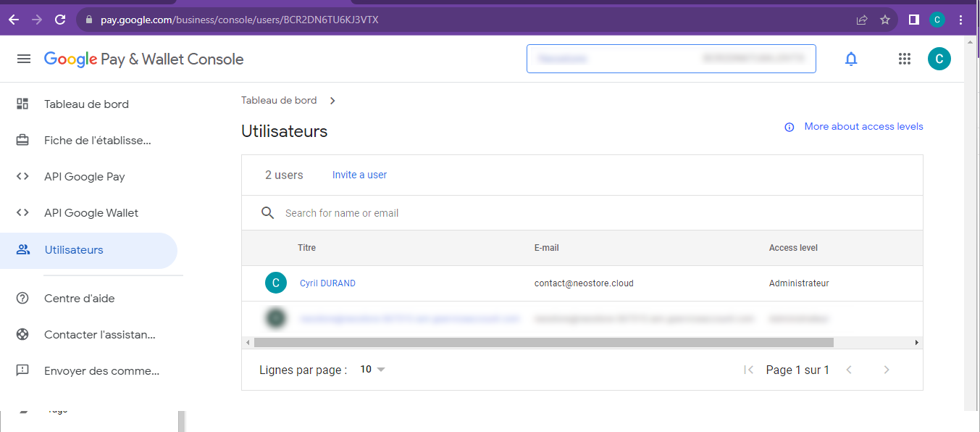Open the Google apps grid
The width and height of the screenshot is (980, 432).
tap(904, 59)
